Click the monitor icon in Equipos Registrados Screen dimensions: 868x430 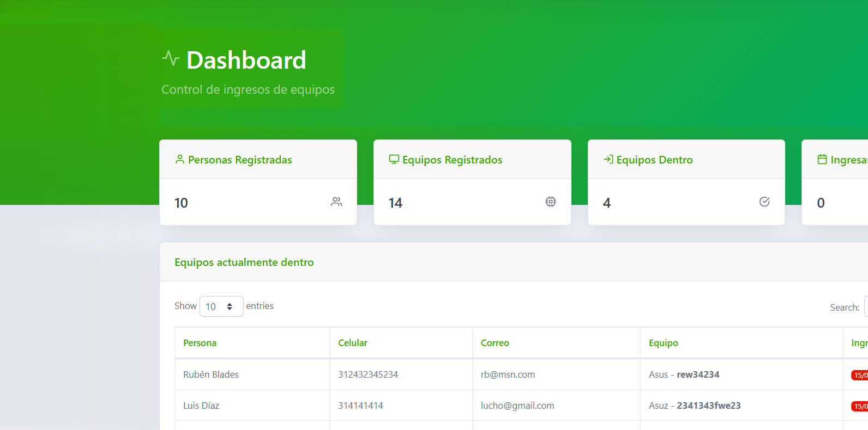click(394, 159)
